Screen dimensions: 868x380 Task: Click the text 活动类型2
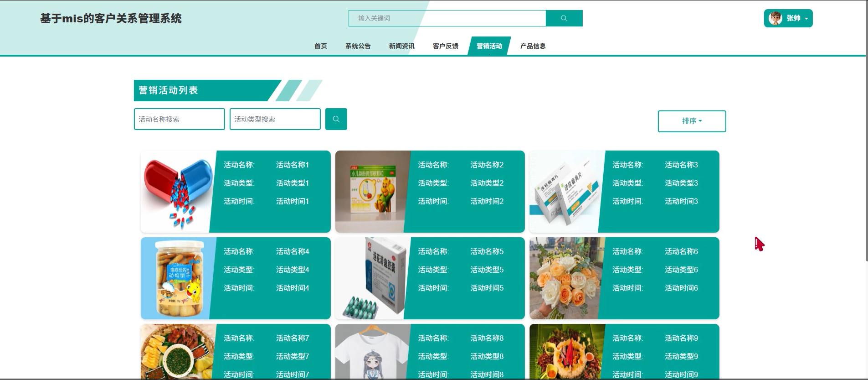click(x=487, y=183)
